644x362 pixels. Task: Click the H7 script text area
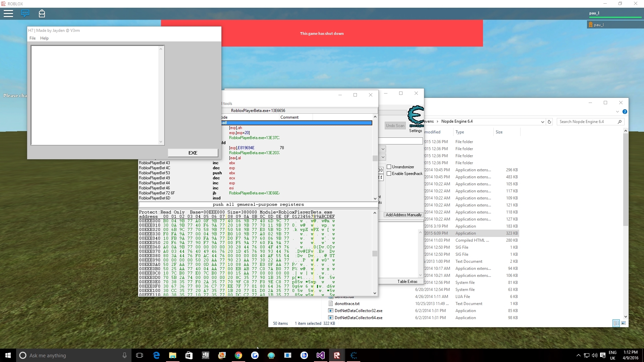[95, 95]
